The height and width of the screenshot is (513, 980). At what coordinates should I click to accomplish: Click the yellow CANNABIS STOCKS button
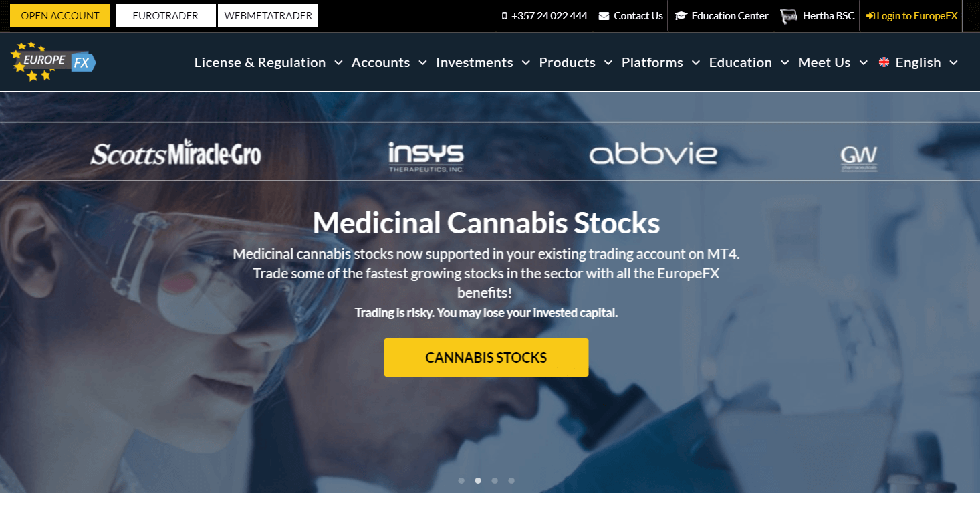click(x=486, y=357)
